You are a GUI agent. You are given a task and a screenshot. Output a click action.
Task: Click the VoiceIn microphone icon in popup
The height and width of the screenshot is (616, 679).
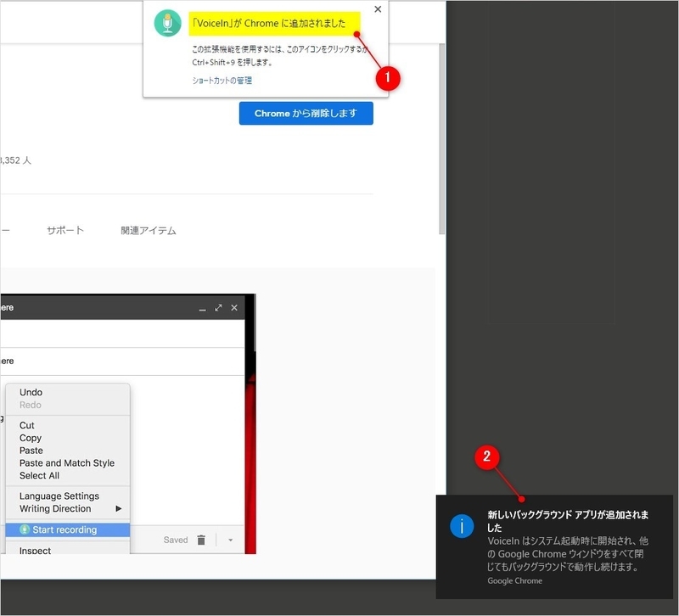[167, 23]
